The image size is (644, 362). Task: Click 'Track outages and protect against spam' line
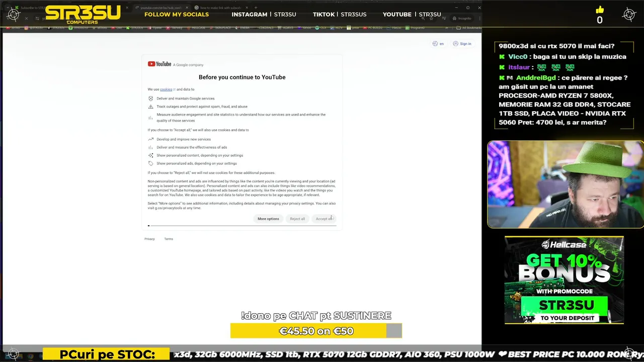click(x=202, y=107)
